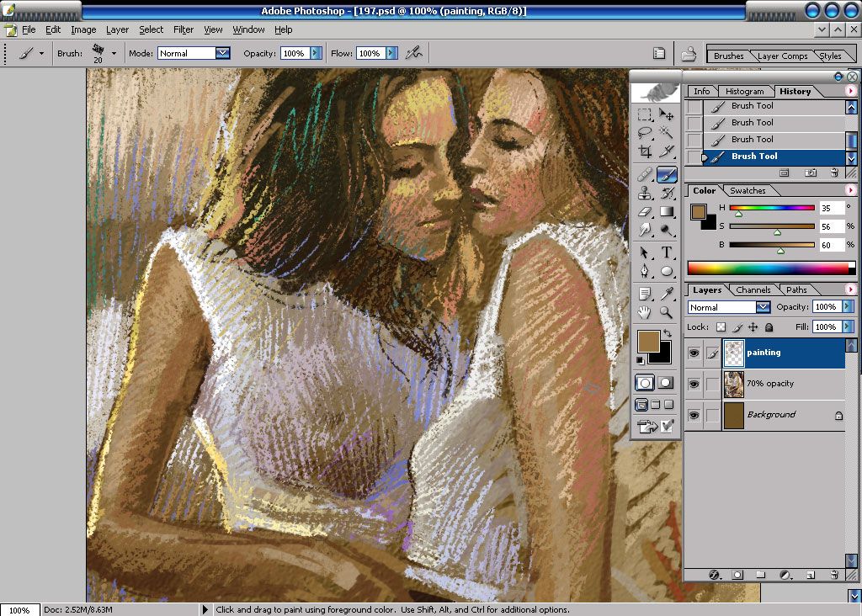The width and height of the screenshot is (862, 616).
Task: Select the History Brush tool
Action: pos(667,193)
